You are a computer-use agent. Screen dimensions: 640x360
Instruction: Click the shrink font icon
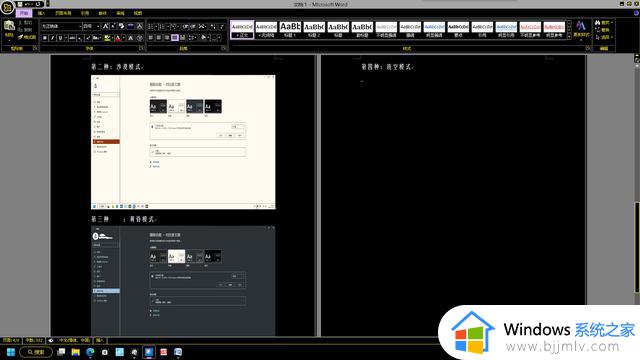point(113,26)
